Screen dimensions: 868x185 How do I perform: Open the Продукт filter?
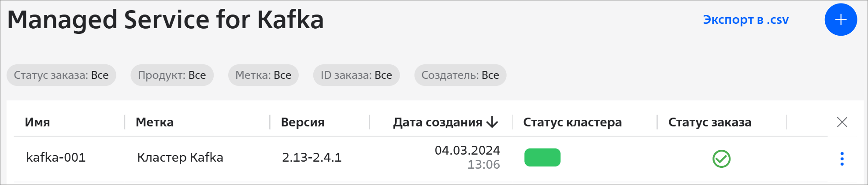click(x=172, y=75)
